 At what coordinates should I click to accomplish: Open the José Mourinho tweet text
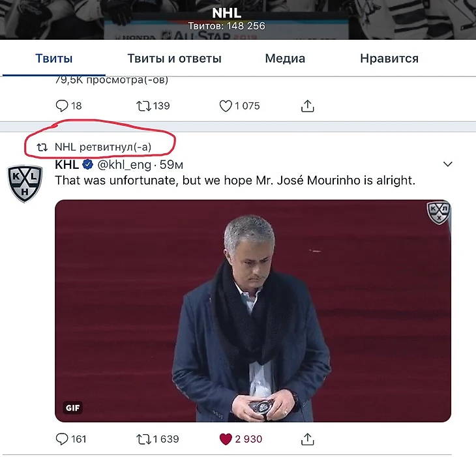tap(235, 181)
